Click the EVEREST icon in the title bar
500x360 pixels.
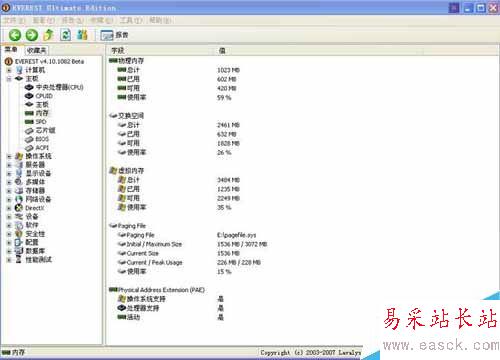click(x=6, y=8)
